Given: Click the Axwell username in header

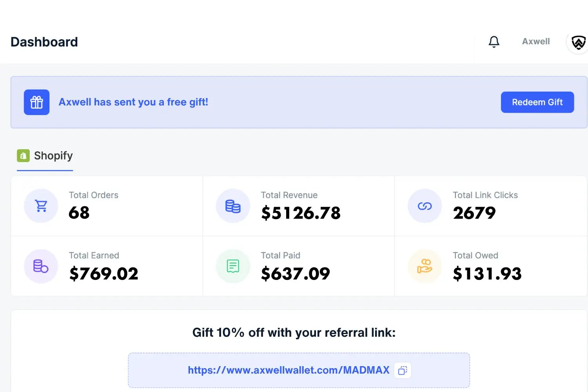Looking at the screenshot, I should coord(536,42).
